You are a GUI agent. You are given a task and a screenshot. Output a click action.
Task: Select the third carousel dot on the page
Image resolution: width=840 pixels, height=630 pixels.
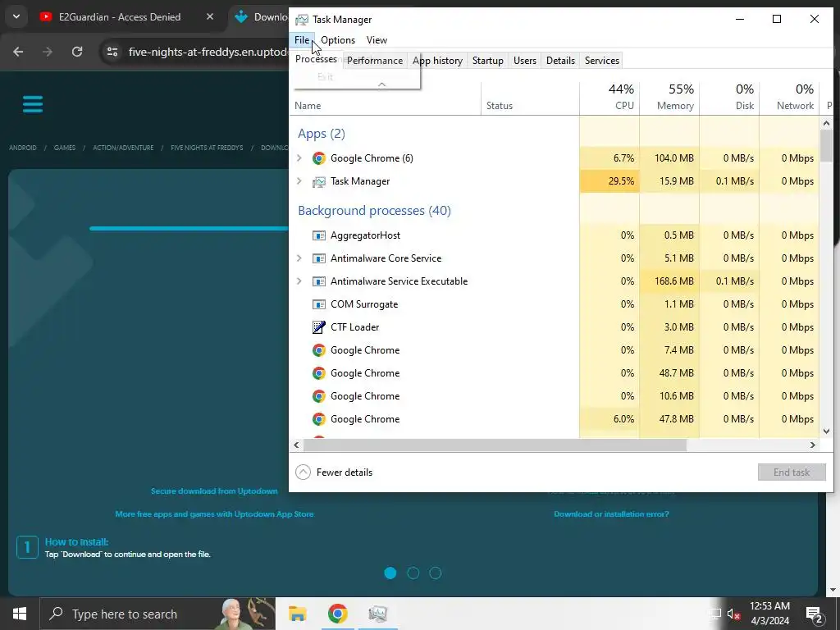[x=436, y=573]
